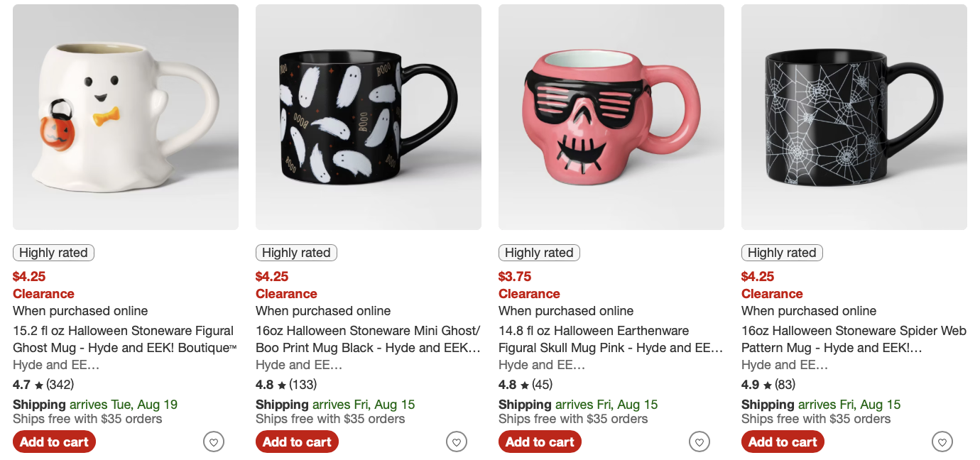The image size is (980, 460).
Task: Click heart icon for Mini Ghost Boo Print Mug
Action: coord(457,442)
